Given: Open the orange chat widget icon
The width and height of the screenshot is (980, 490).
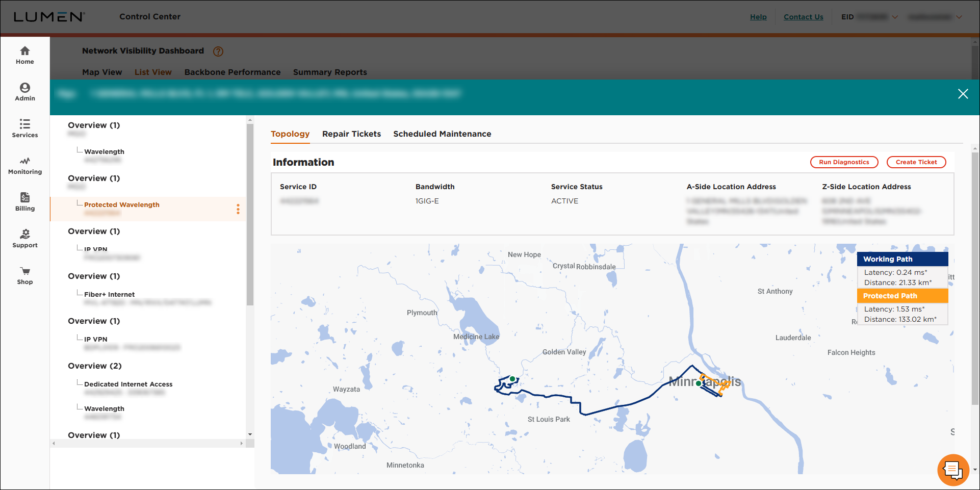Looking at the screenshot, I should [952, 470].
